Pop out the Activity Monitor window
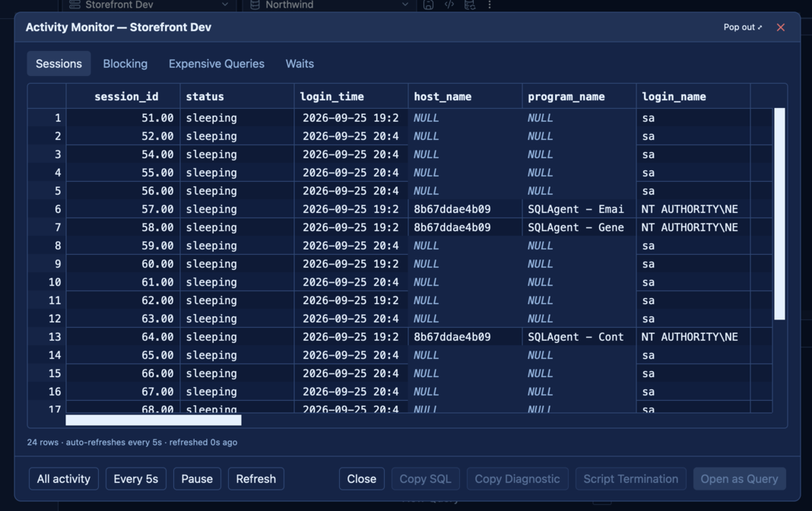812x511 pixels. pyautogui.click(x=743, y=27)
